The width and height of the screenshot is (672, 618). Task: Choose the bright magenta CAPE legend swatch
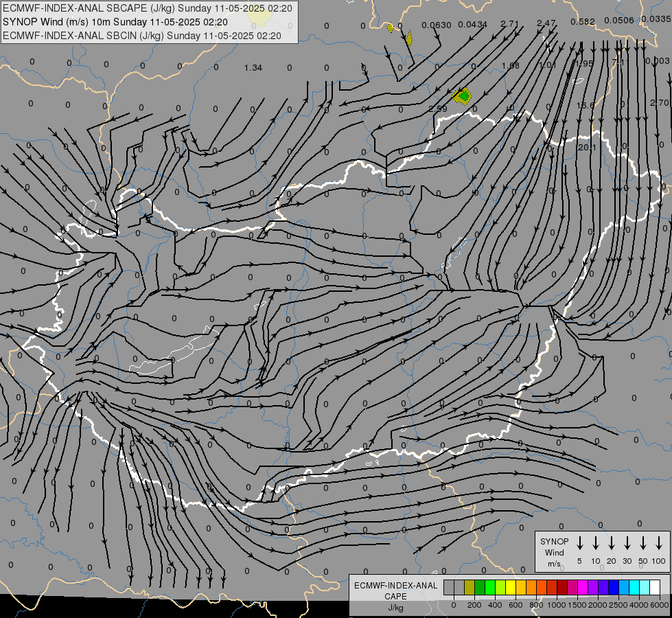coord(583,587)
